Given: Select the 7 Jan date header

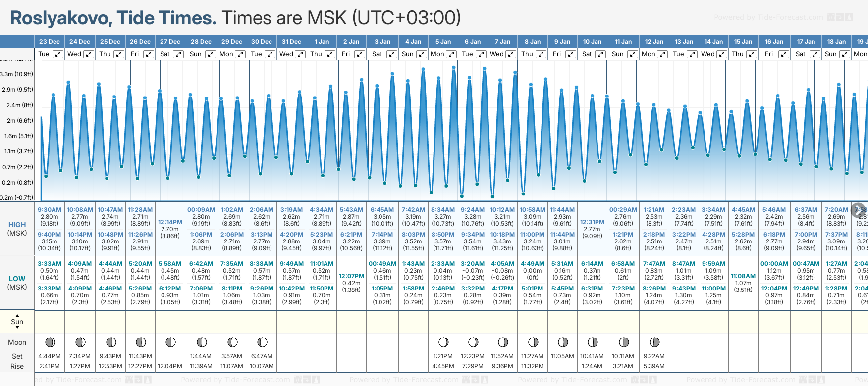Looking at the screenshot, I should click(502, 42).
